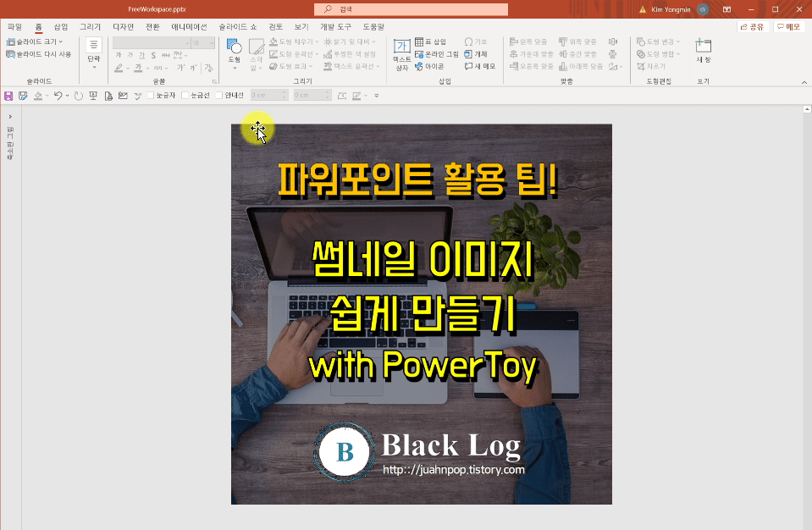Open the 슬라이드 크기 (slide size) dropdown

[34, 42]
